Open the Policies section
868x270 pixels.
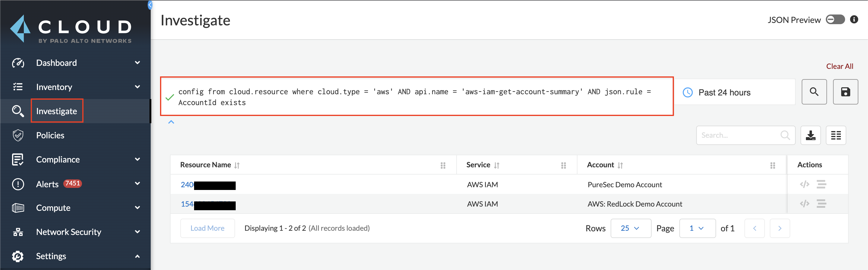click(x=50, y=135)
